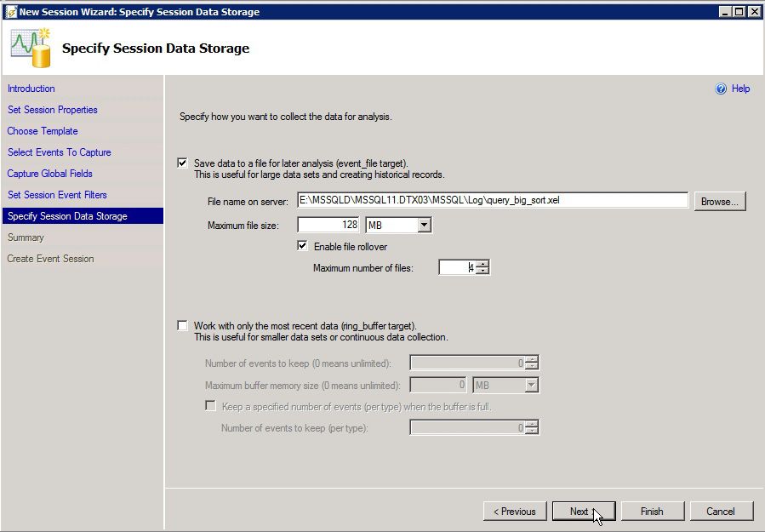Image resolution: width=765 pixels, height=532 pixels.
Task: Navigate to Choose Template step
Action: click(x=43, y=131)
